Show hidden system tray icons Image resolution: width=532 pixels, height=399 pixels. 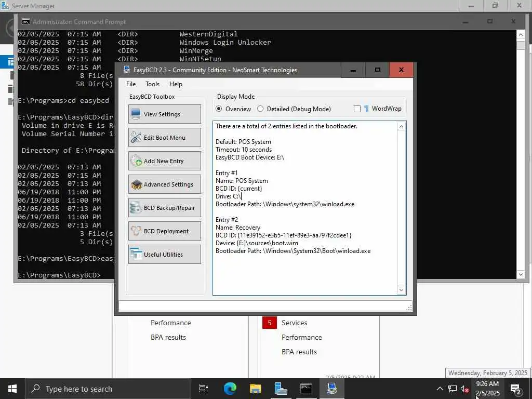(440, 389)
